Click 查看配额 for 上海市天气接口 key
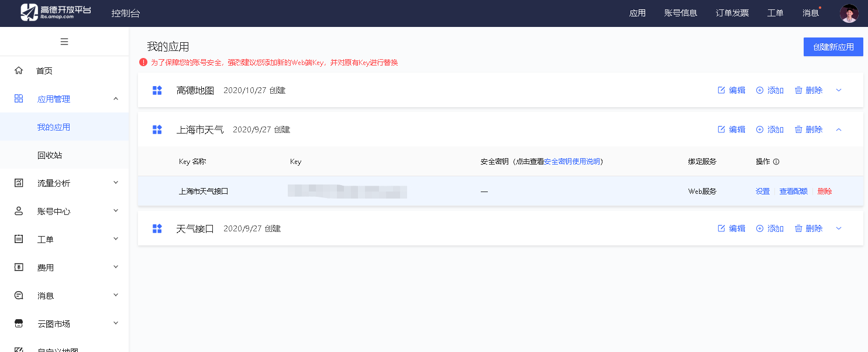Image resolution: width=868 pixels, height=352 pixels. click(x=794, y=192)
